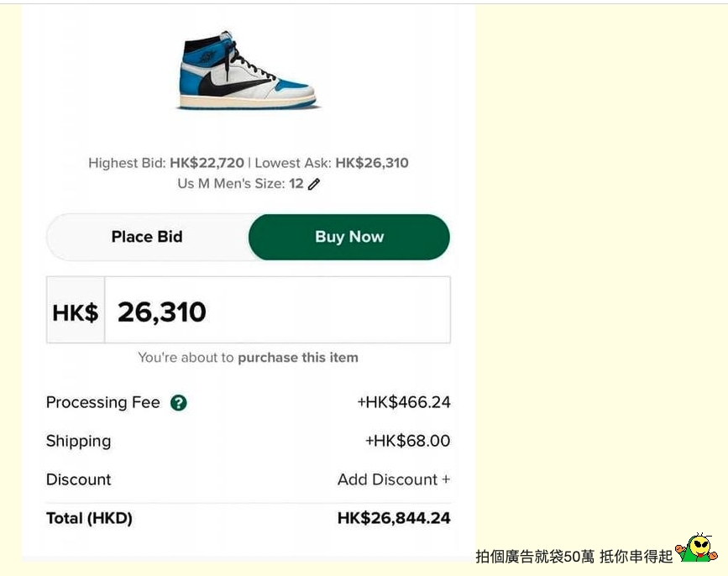Click the Place Bid button
Image resolution: width=728 pixels, height=576 pixels.
click(x=147, y=237)
